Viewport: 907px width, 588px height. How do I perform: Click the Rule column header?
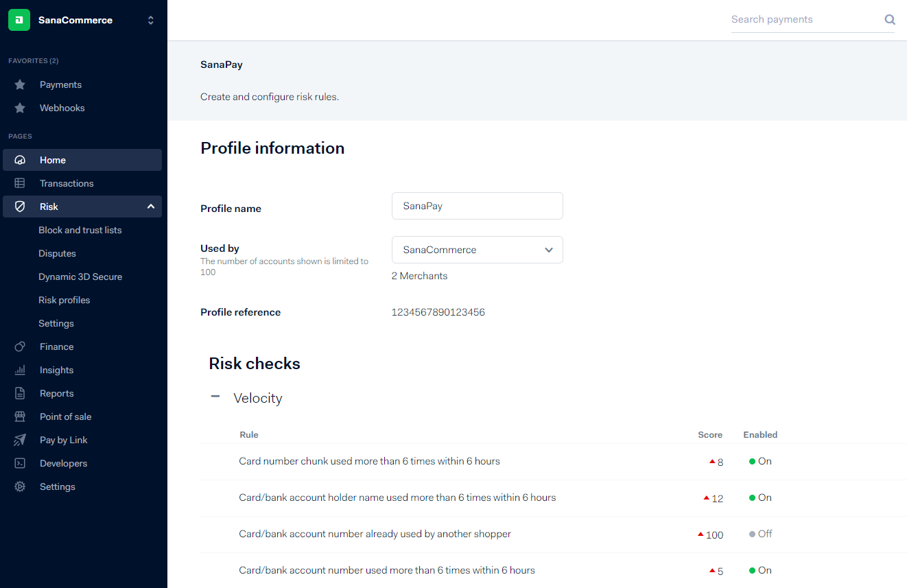click(x=248, y=434)
